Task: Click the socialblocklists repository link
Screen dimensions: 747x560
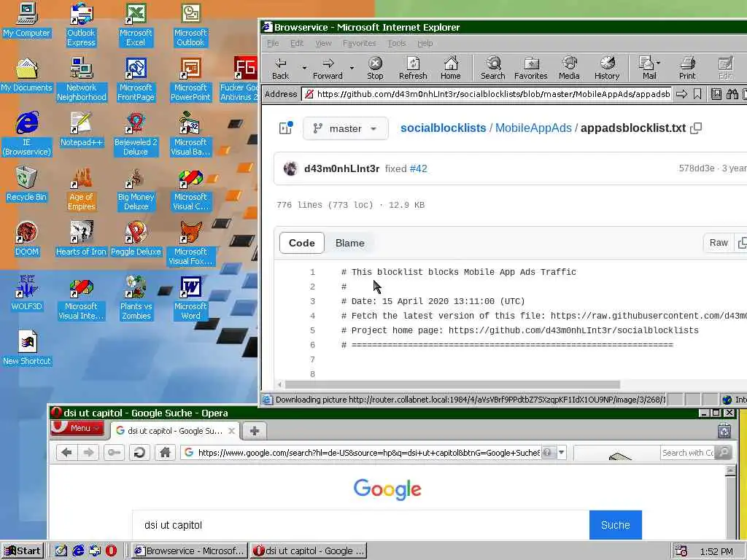Action: coord(443,128)
